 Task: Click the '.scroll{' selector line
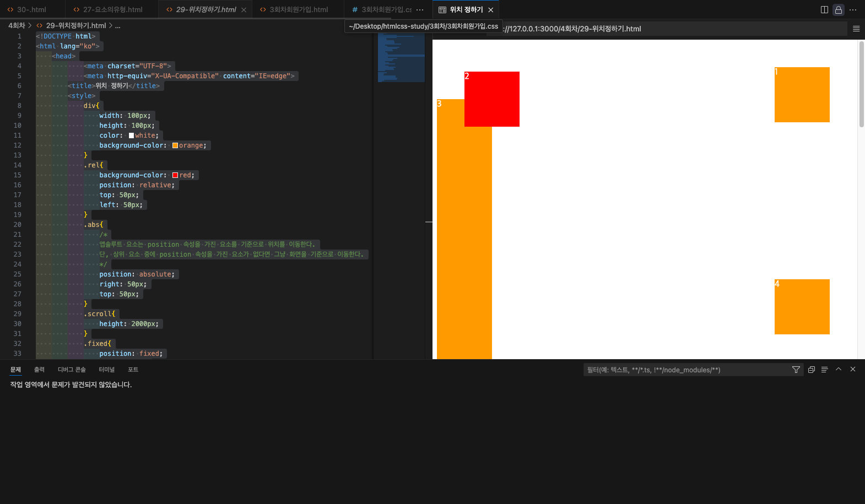[x=100, y=314]
